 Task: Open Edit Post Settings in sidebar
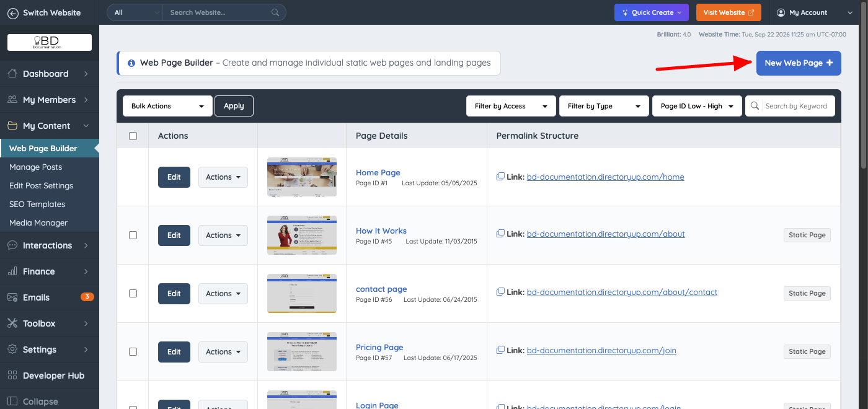(x=42, y=185)
